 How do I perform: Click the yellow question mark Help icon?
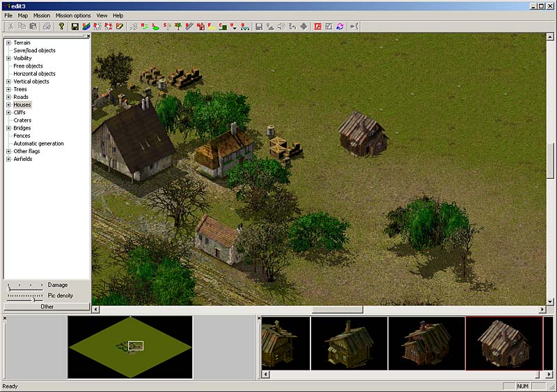pyautogui.click(x=61, y=26)
